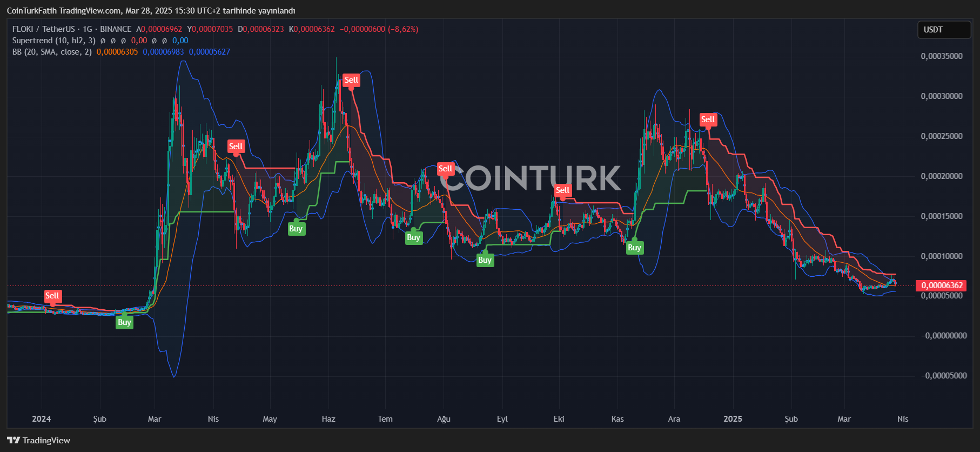This screenshot has height=452, width=980.
Task: Select the Sell marker above Ağu
Action: coord(446,169)
